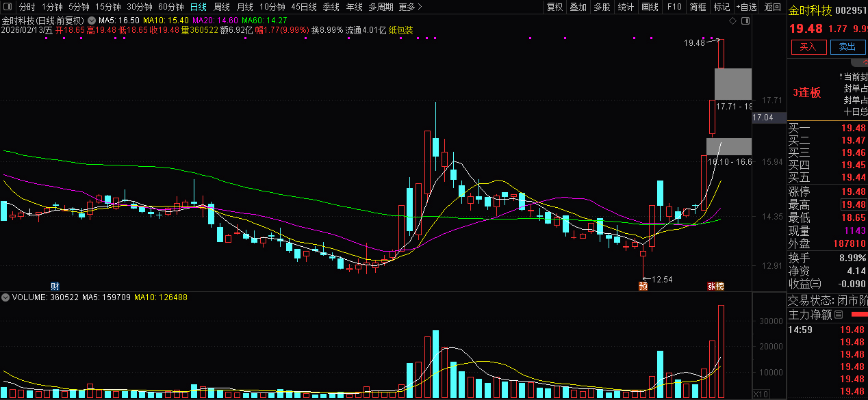
Task: Switch on 简框 simple frame mode
Action: pos(696,7)
